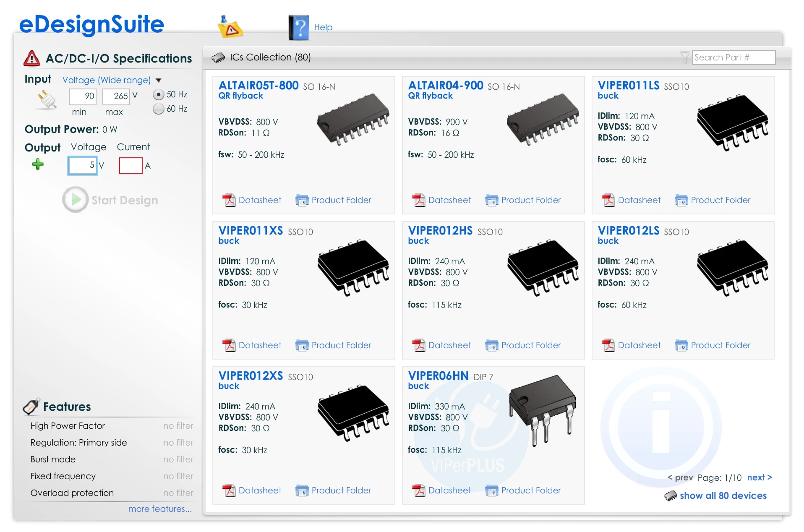Open ALTAIR04-900 datasheet PDF icon

pos(418,200)
